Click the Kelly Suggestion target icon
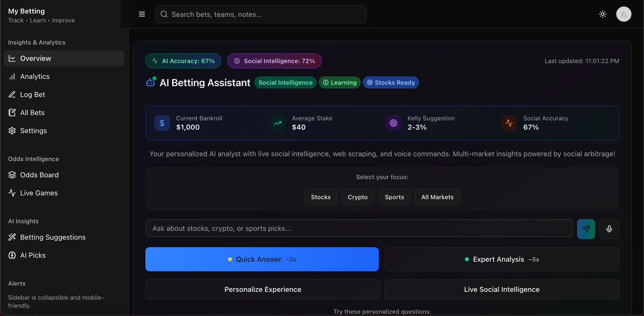The image size is (644, 316). click(x=393, y=123)
